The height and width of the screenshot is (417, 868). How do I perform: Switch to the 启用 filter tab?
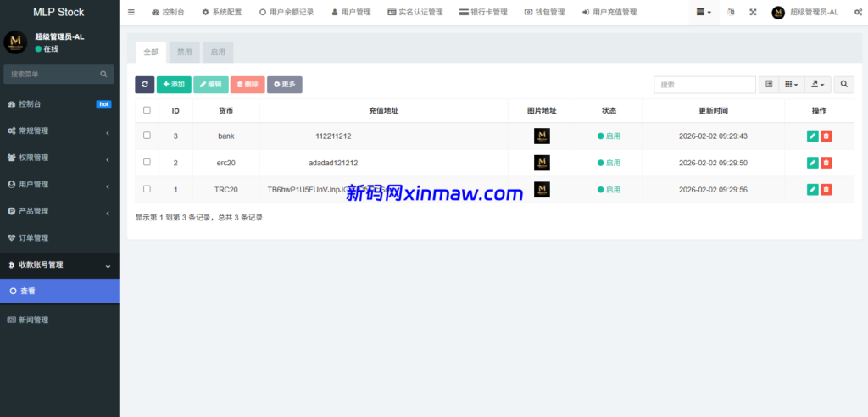pos(218,52)
